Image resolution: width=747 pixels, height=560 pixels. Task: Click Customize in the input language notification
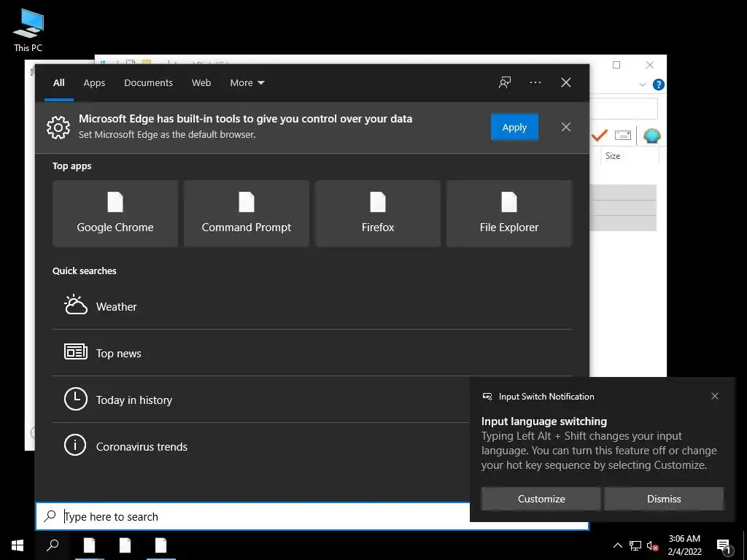tap(541, 499)
